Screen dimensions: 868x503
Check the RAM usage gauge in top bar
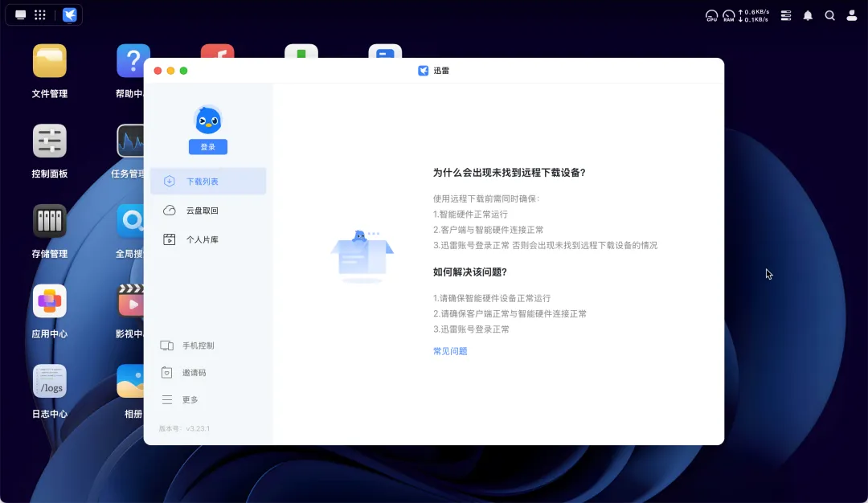click(x=728, y=15)
